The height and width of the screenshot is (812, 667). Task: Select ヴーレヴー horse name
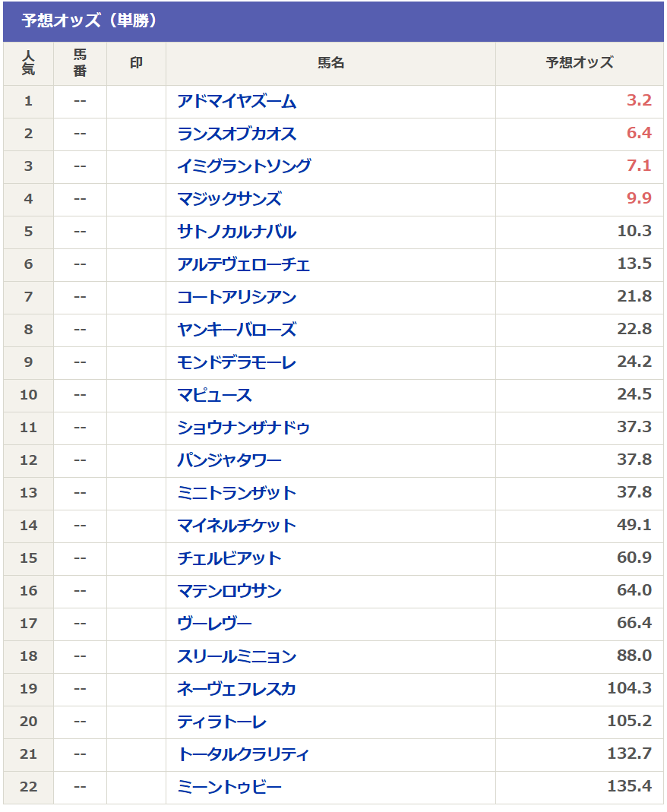click(214, 624)
